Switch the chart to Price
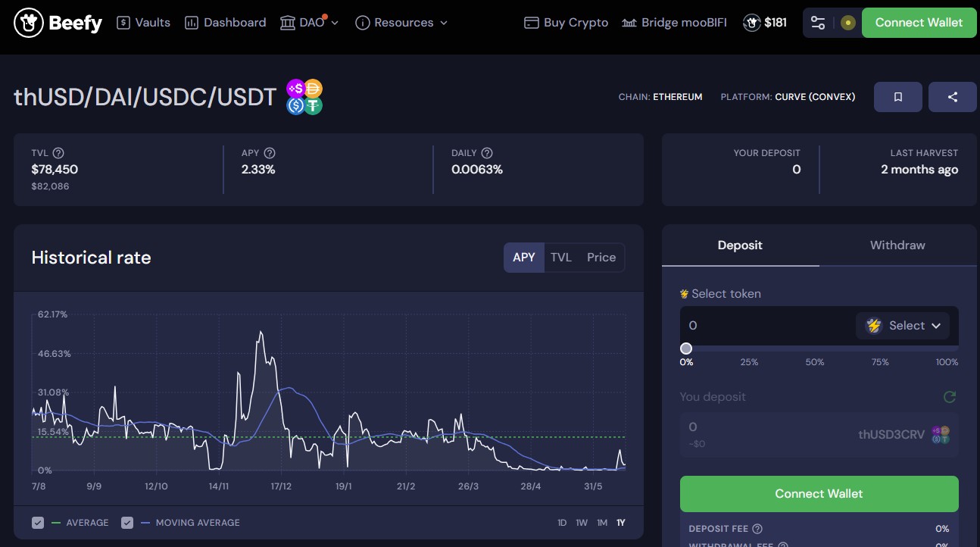The image size is (980, 547). 601,258
